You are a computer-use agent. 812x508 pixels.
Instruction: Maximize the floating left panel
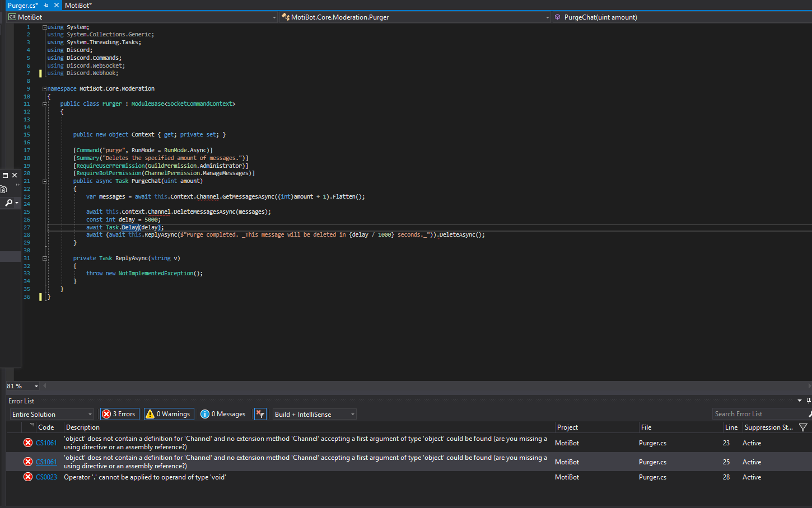click(x=5, y=175)
